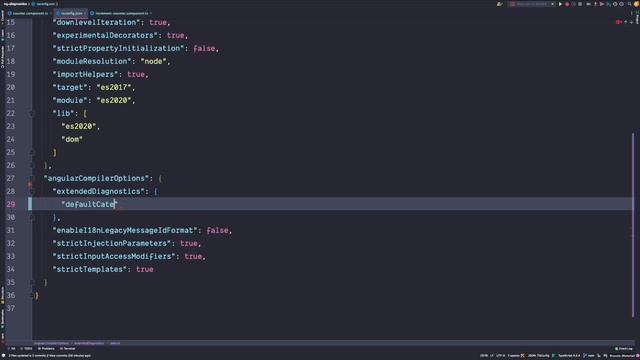
Task: Run the project with the green play icon
Action: (560, 4)
